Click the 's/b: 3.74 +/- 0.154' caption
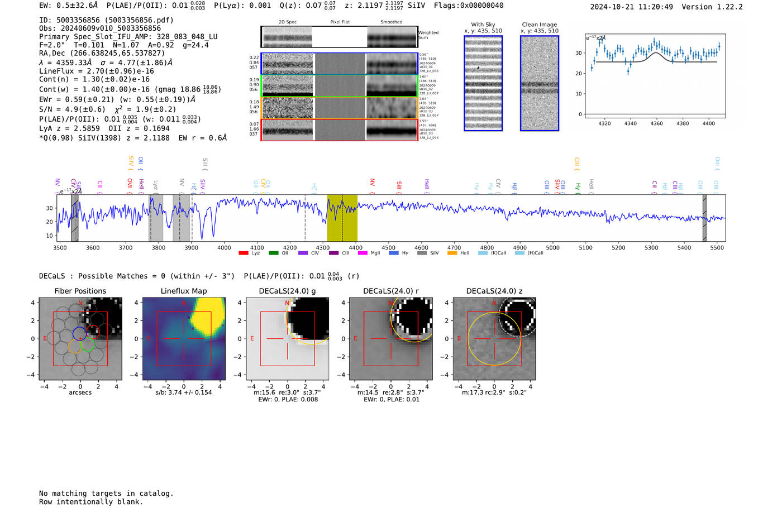782x532 pixels. tap(184, 392)
